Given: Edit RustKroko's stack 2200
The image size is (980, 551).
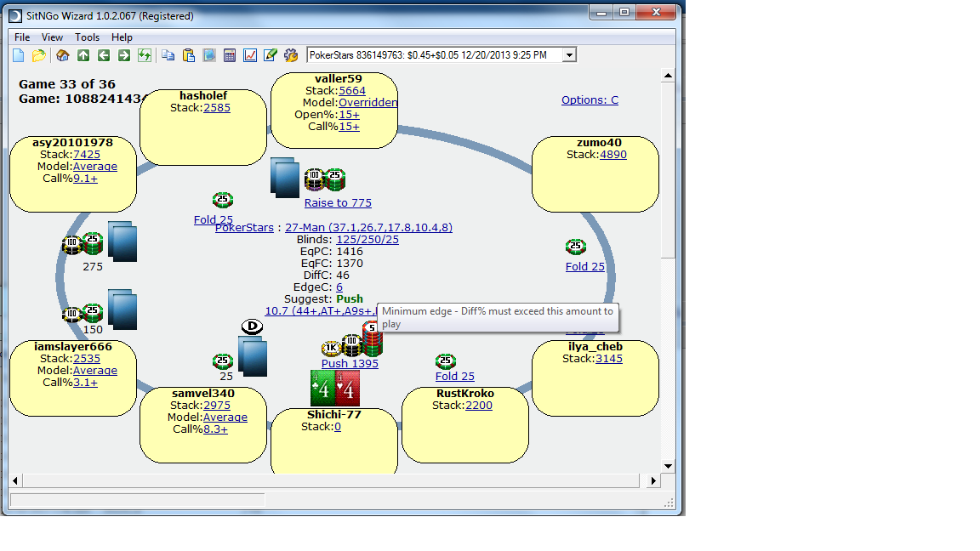Looking at the screenshot, I should coord(479,406).
